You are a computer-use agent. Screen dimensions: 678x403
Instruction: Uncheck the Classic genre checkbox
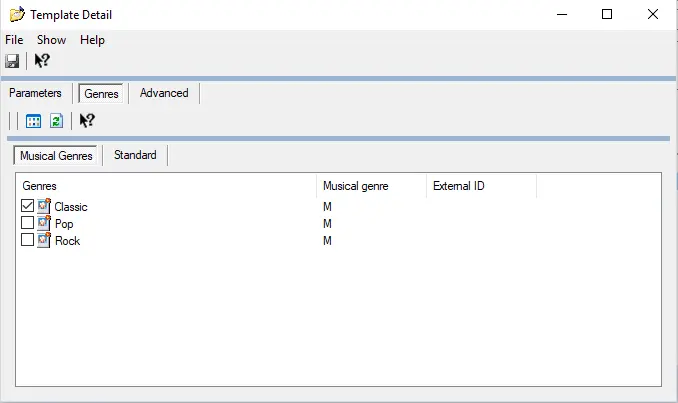(x=27, y=207)
